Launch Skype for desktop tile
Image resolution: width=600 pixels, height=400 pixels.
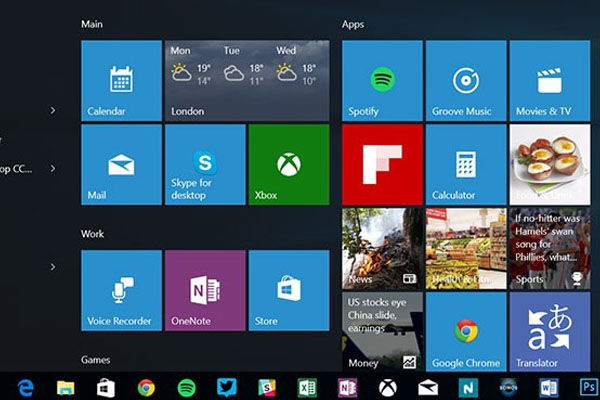pyautogui.click(x=205, y=165)
